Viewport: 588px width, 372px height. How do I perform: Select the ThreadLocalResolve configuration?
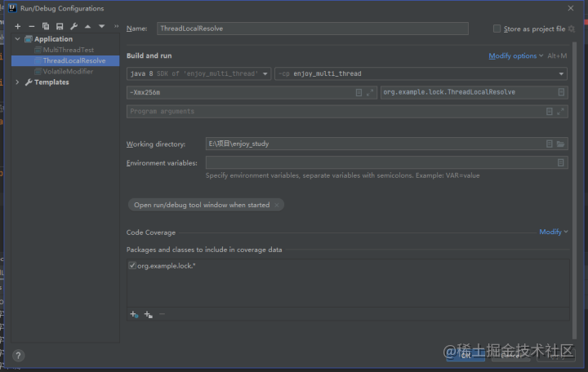tap(65, 60)
